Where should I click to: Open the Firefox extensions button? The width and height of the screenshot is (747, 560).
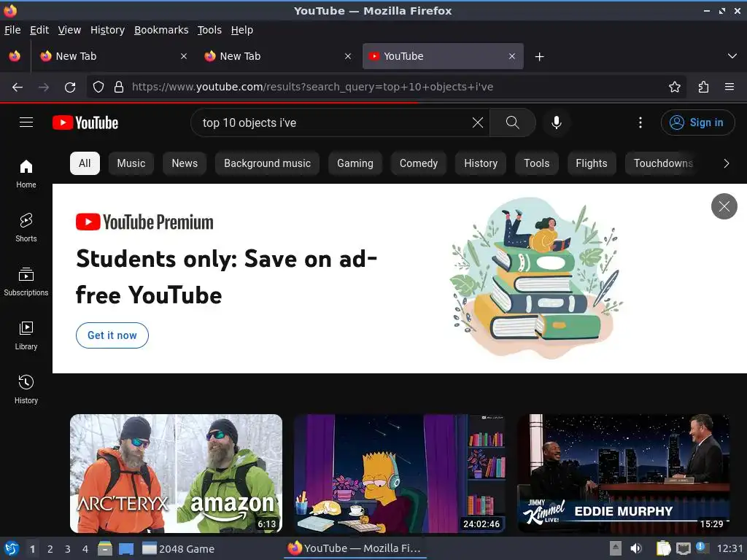point(703,87)
